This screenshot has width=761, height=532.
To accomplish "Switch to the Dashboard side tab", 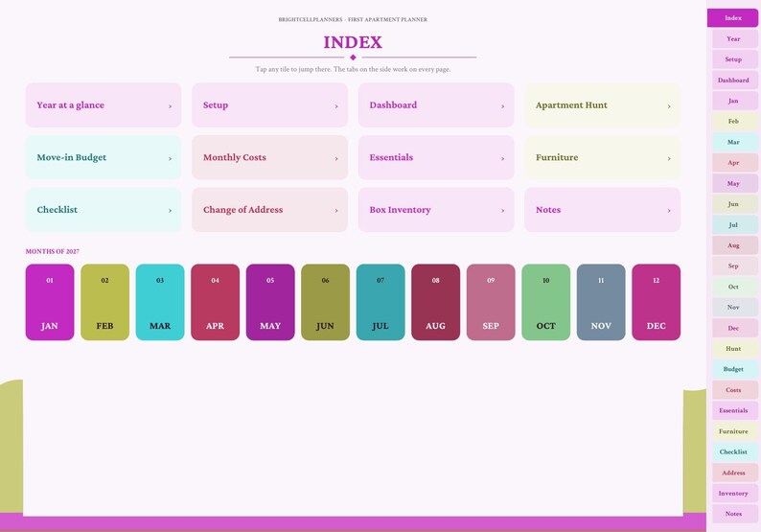I will [x=735, y=81].
